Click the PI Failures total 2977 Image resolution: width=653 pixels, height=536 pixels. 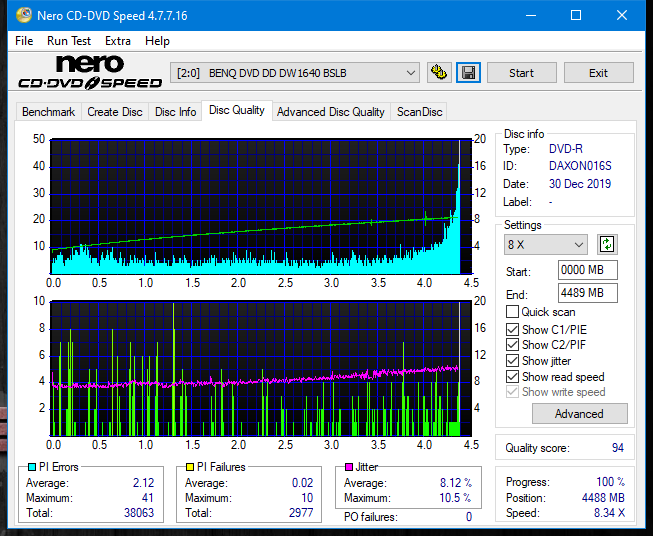pyautogui.click(x=301, y=513)
